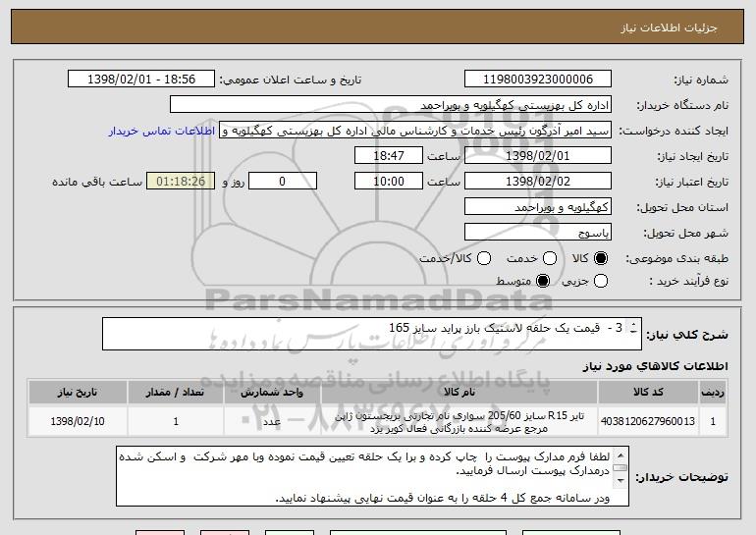756x535 pixels.
Task: Click the creation date field 1398/02/01
Action: pos(538,156)
